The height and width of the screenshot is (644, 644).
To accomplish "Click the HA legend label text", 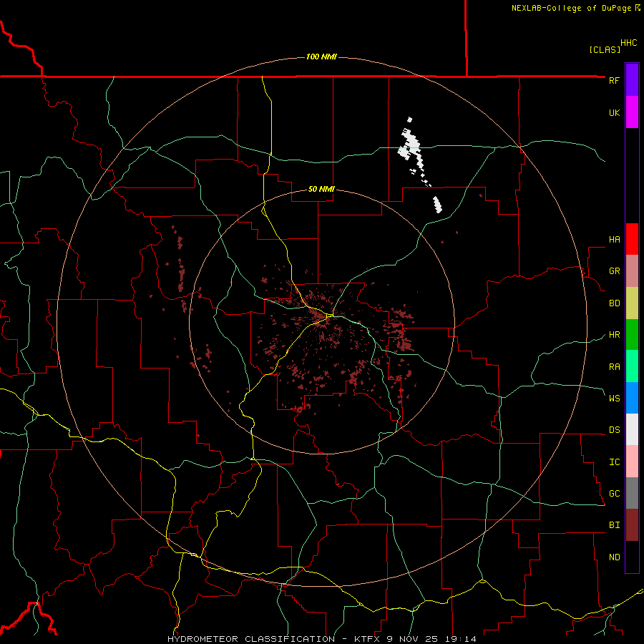I will click(x=615, y=239).
